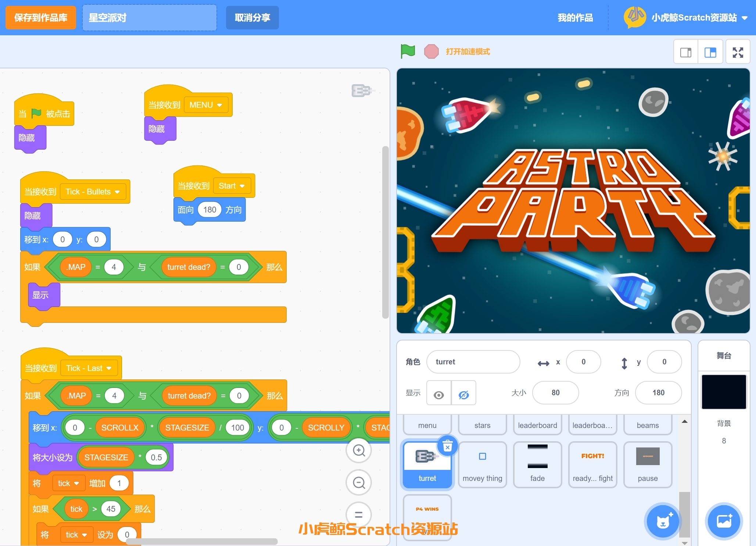Click the 45 value in tick comparison
Screen dimensions: 756x546
pos(111,509)
